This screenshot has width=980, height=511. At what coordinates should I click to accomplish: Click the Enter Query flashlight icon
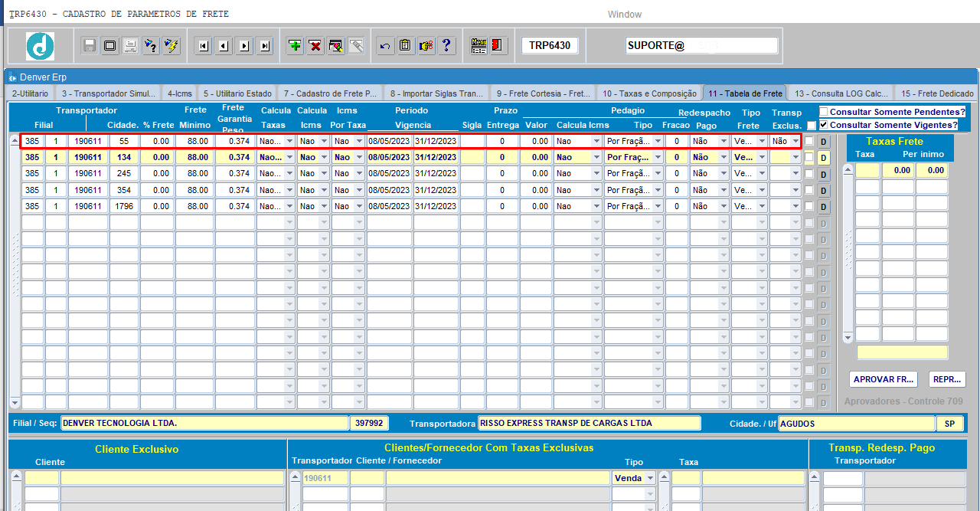pyautogui.click(x=152, y=45)
